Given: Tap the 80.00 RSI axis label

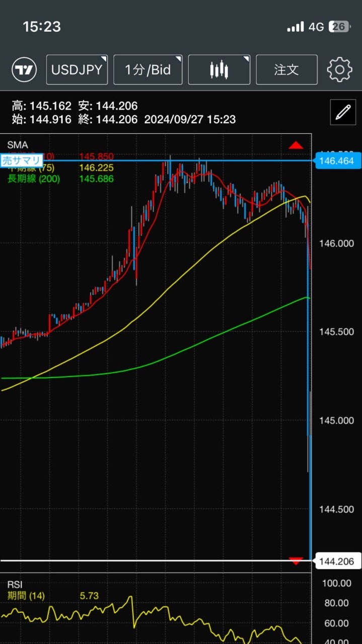Looking at the screenshot, I should tap(337, 603).
